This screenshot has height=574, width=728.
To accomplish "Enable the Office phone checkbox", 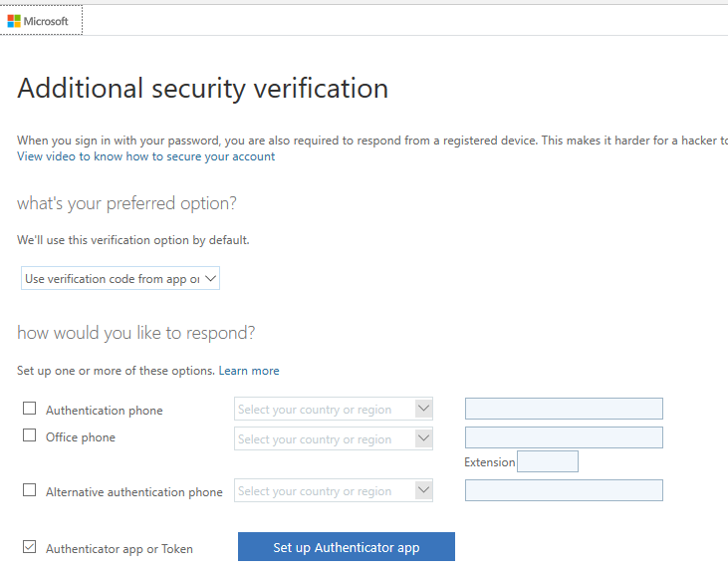I will 29,435.
